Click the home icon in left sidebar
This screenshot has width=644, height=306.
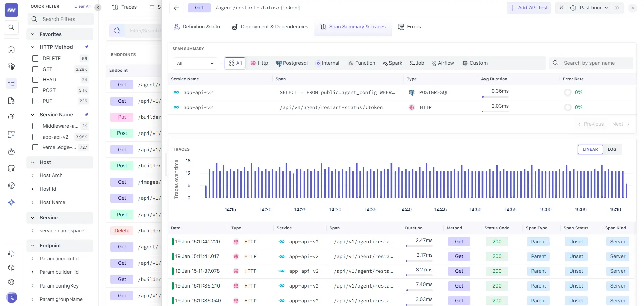click(x=11, y=49)
